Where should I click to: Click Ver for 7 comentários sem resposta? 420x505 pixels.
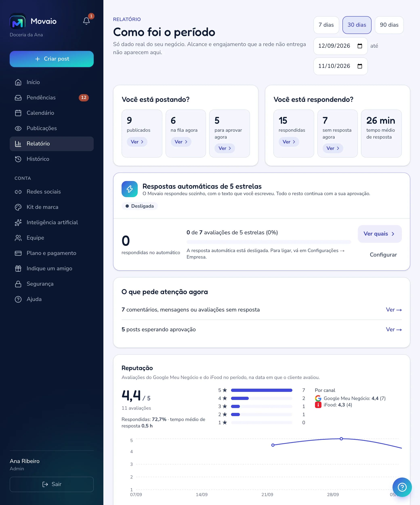394,310
